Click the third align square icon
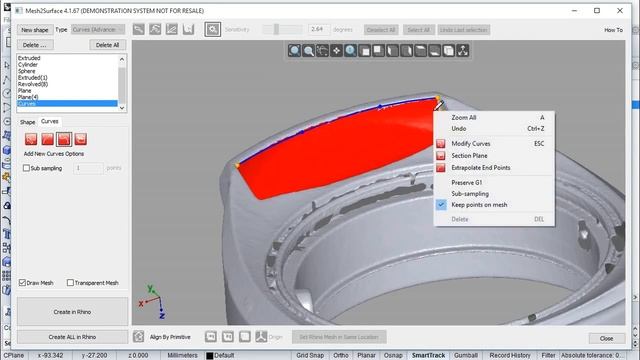Screen dimensions: 640x360 (244, 337)
